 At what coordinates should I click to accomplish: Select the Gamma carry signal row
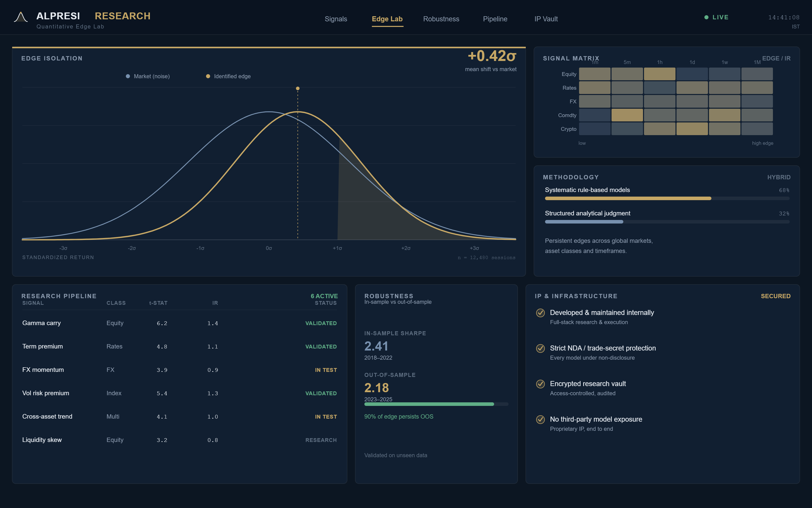coord(179,323)
